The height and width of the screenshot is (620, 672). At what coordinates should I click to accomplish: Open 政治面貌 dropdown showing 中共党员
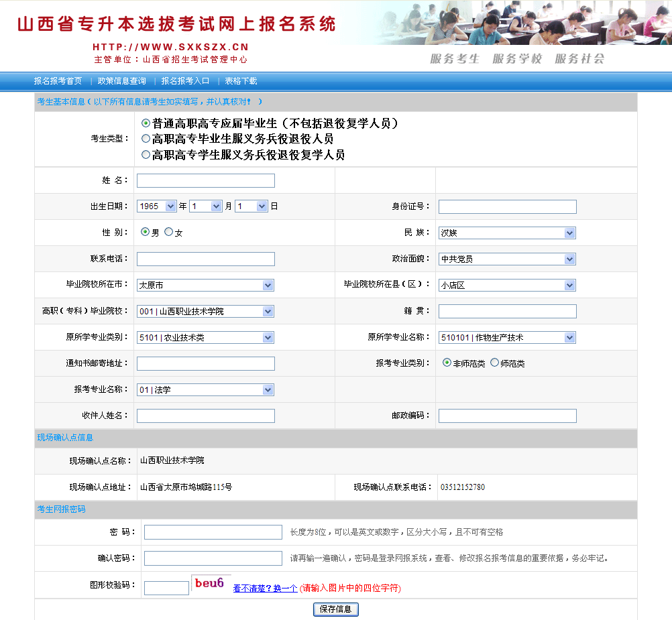507,259
